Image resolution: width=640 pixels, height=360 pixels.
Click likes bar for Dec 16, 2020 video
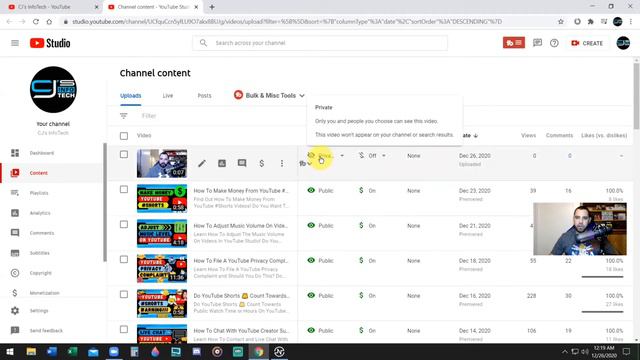click(x=602, y=312)
